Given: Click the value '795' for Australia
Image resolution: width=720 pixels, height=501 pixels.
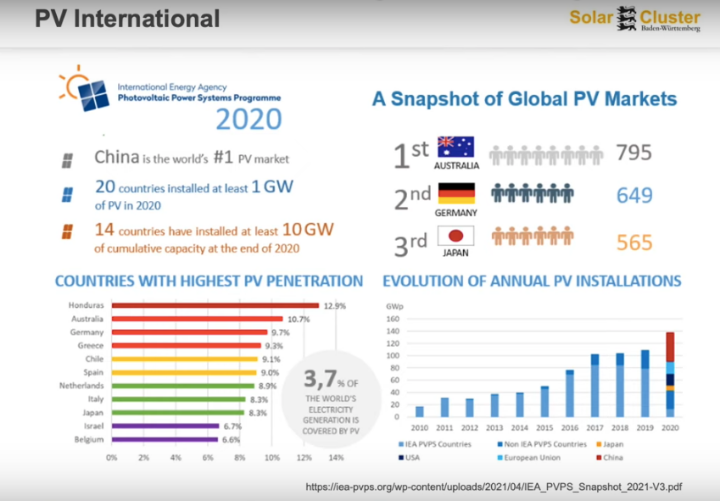Looking at the screenshot, I should [634, 152].
